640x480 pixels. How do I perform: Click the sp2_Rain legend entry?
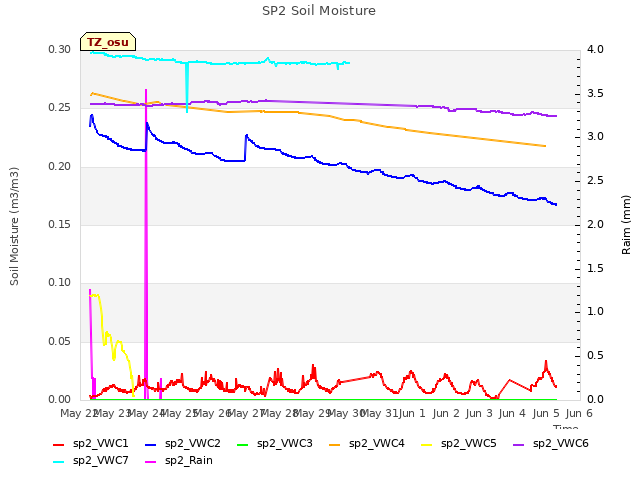tap(179, 461)
